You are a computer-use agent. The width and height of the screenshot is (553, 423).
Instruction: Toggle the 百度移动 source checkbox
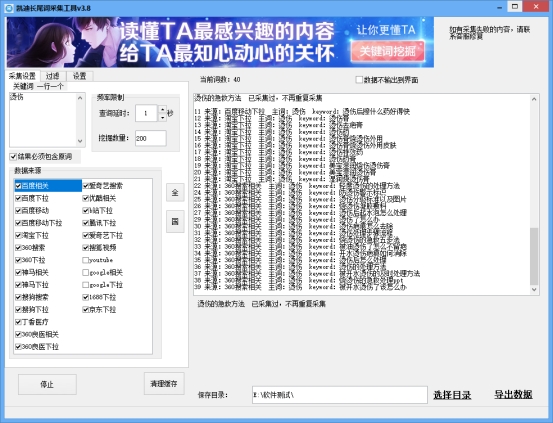pos(18,211)
